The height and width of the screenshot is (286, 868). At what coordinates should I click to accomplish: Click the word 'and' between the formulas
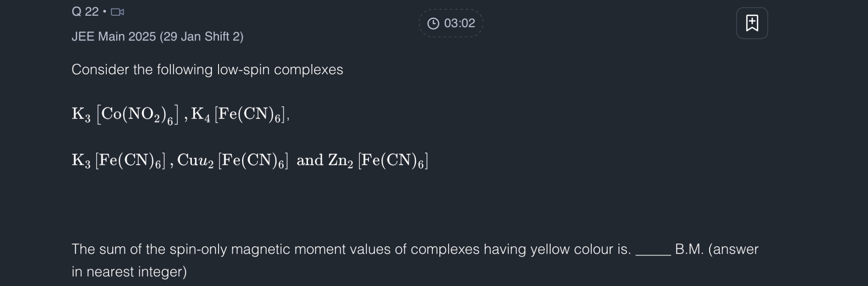point(310,161)
